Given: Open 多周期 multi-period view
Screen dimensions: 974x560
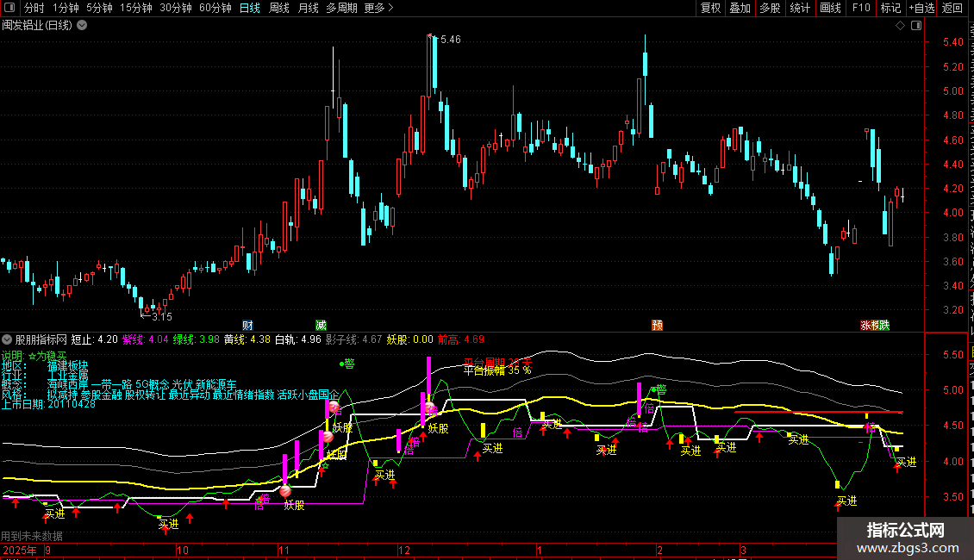Looking at the screenshot, I should tap(341, 8).
